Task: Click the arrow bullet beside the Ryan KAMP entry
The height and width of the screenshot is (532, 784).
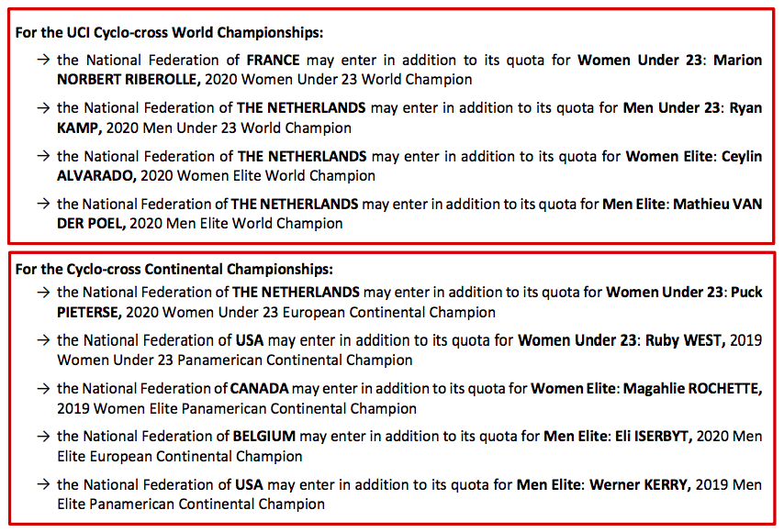Action: (43, 108)
